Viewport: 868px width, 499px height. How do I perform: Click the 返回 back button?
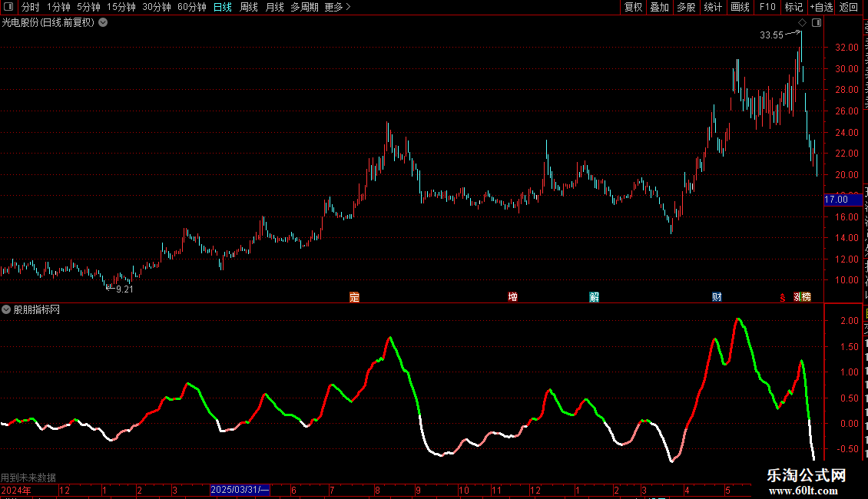point(848,7)
